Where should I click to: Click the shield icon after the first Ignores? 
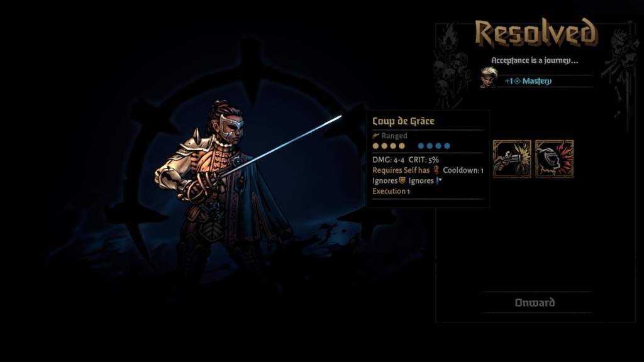pos(402,180)
